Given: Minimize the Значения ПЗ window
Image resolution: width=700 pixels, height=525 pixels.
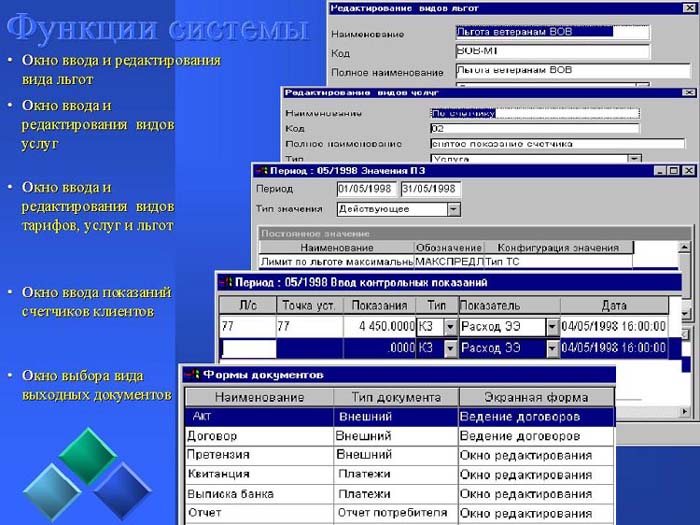Looking at the screenshot, I should (x=659, y=171).
